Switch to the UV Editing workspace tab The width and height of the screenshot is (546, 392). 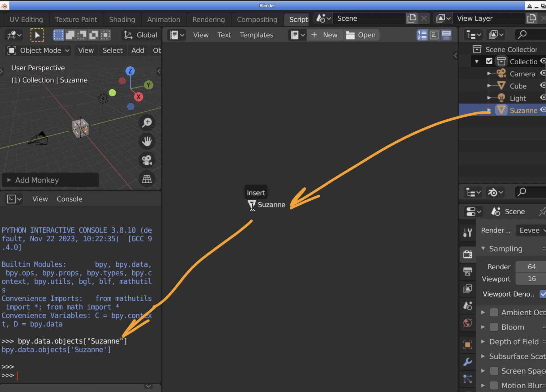(x=26, y=19)
